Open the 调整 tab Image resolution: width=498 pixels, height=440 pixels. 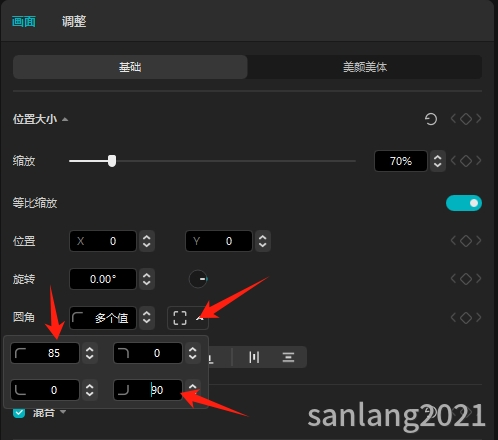pyautogui.click(x=74, y=22)
